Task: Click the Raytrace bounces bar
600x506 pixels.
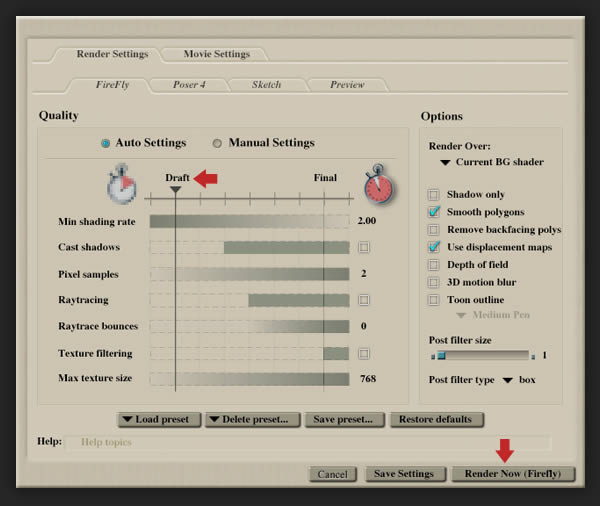Action: pyautogui.click(x=249, y=326)
